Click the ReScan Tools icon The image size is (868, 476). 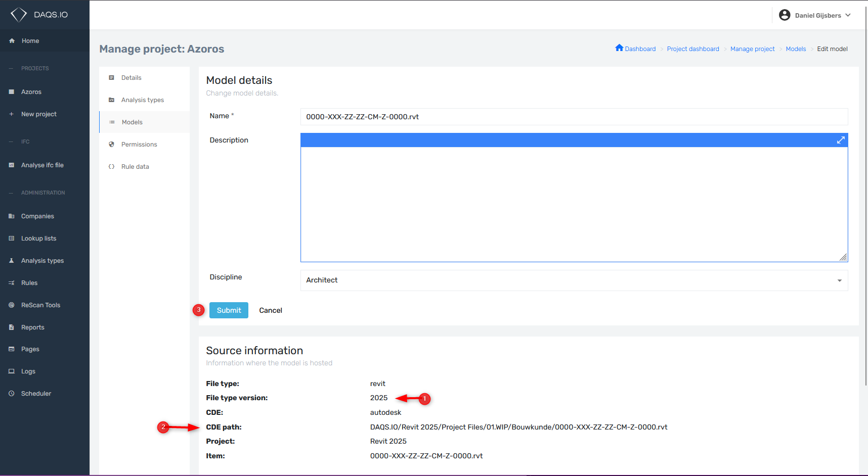point(11,305)
